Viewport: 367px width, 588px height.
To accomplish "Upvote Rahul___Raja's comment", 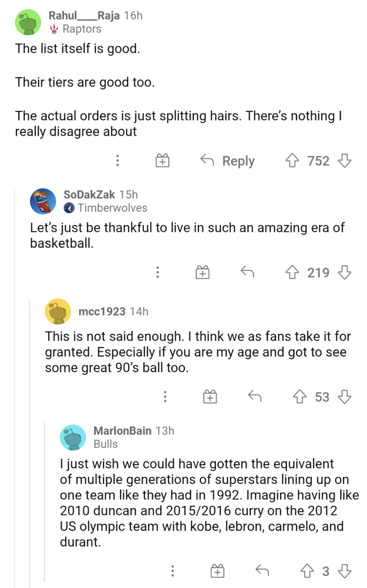I will tap(292, 160).
